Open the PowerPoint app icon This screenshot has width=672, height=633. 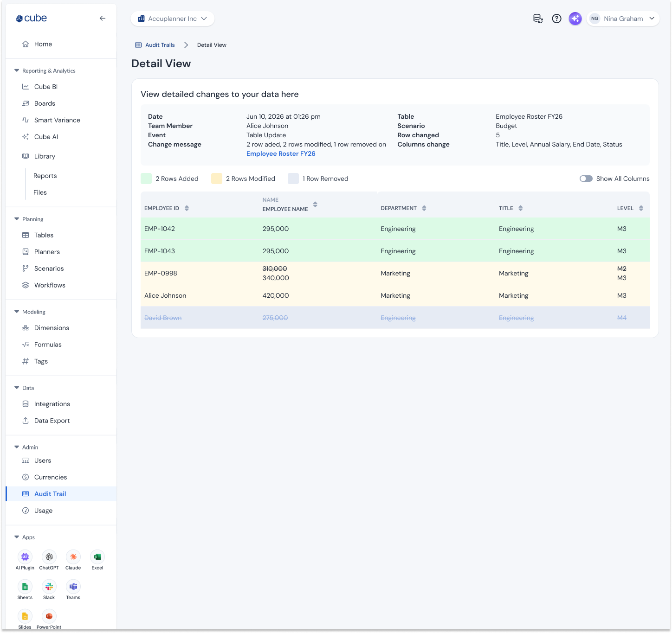point(49,616)
